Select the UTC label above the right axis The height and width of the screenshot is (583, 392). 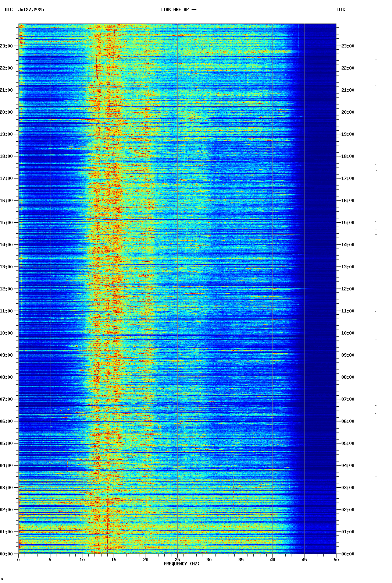click(x=341, y=10)
